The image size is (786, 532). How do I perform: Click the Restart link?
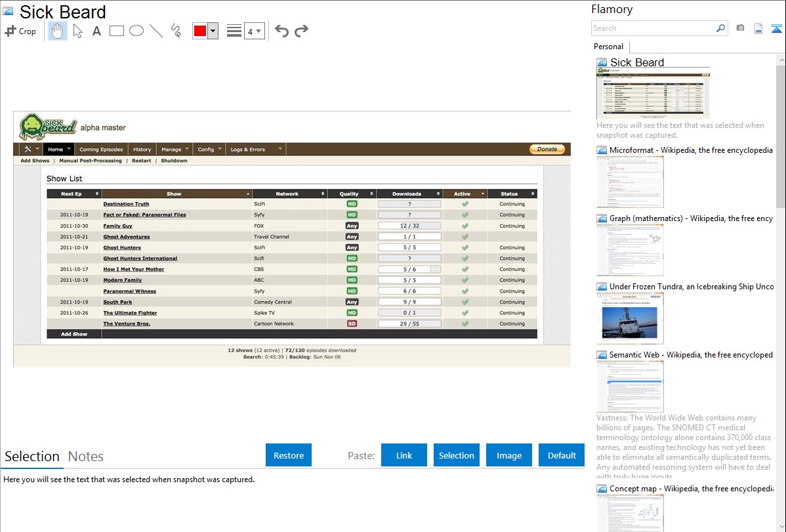[141, 161]
